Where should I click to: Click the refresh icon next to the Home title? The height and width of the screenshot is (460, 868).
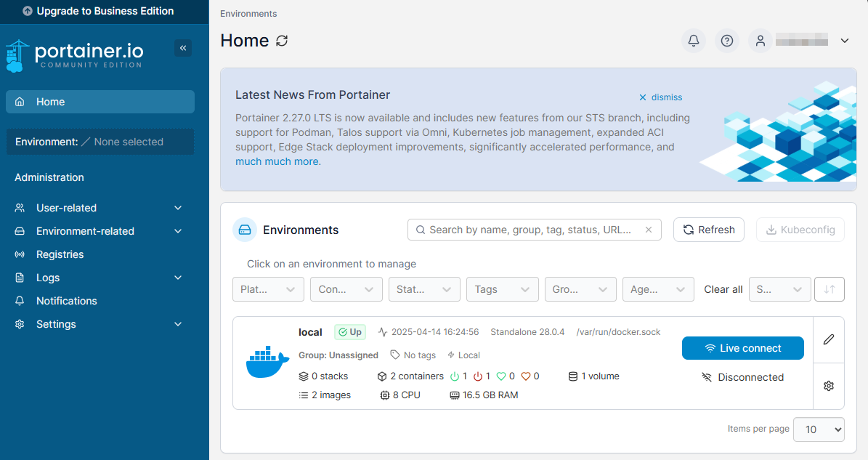[x=282, y=41]
